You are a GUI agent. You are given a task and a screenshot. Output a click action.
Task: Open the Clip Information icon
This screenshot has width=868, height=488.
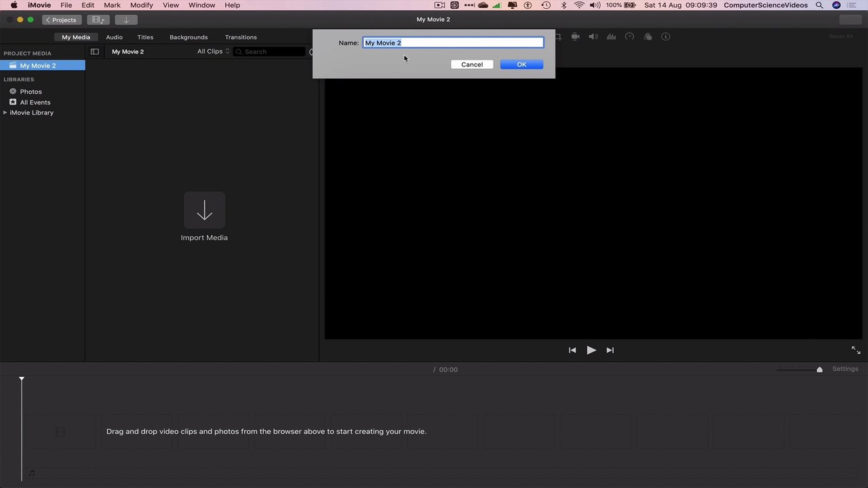point(666,37)
